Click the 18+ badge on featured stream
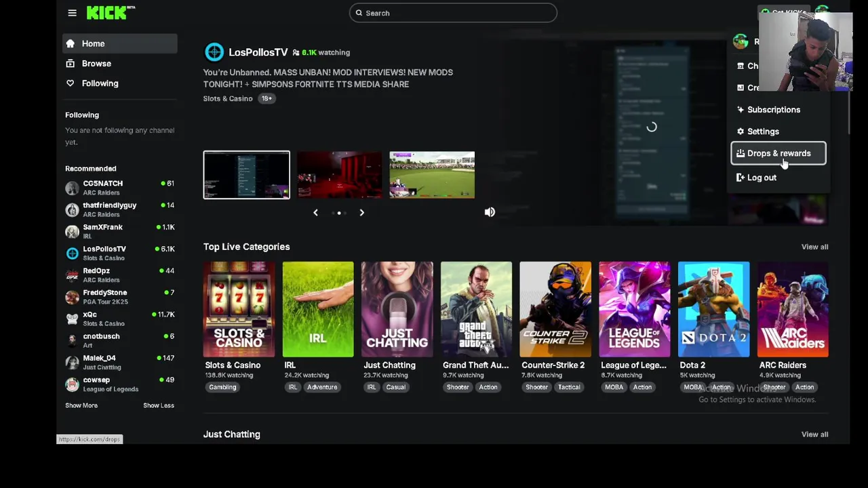Image resolution: width=868 pixels, height=488 pixels. coord(267,98)
